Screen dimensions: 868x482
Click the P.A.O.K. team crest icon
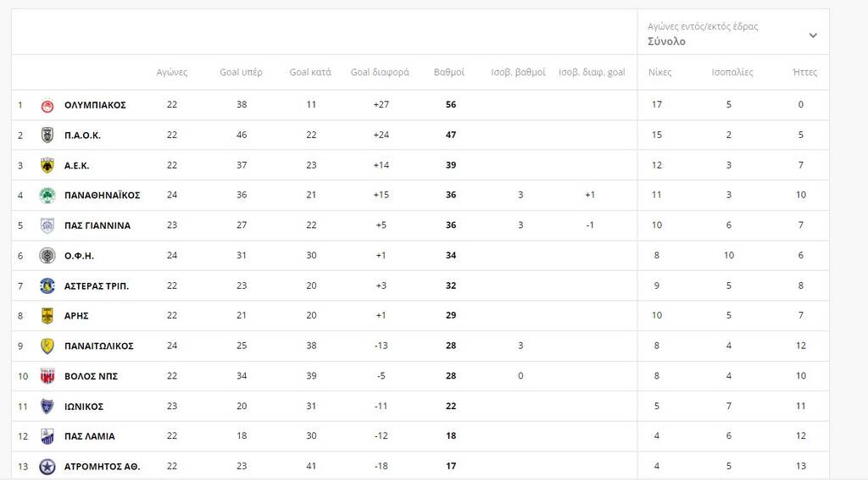(x=47, y=135)
